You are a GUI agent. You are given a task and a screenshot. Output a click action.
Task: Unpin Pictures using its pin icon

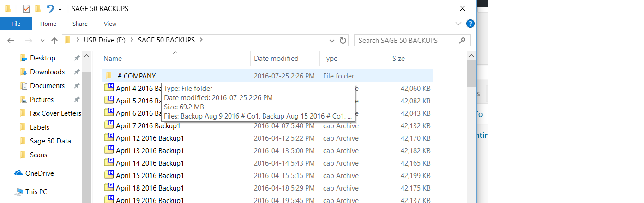[77, 100]
